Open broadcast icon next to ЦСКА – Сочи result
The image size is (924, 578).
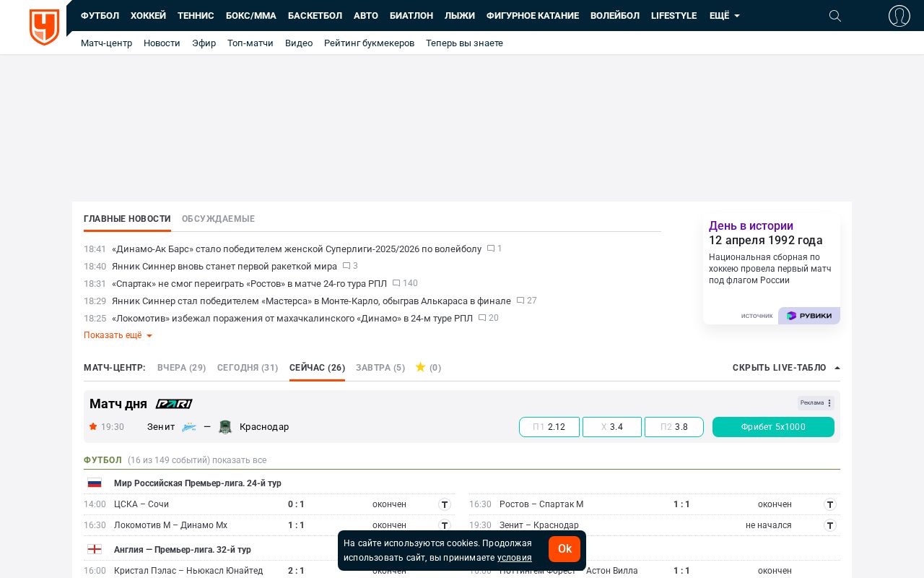445,504
